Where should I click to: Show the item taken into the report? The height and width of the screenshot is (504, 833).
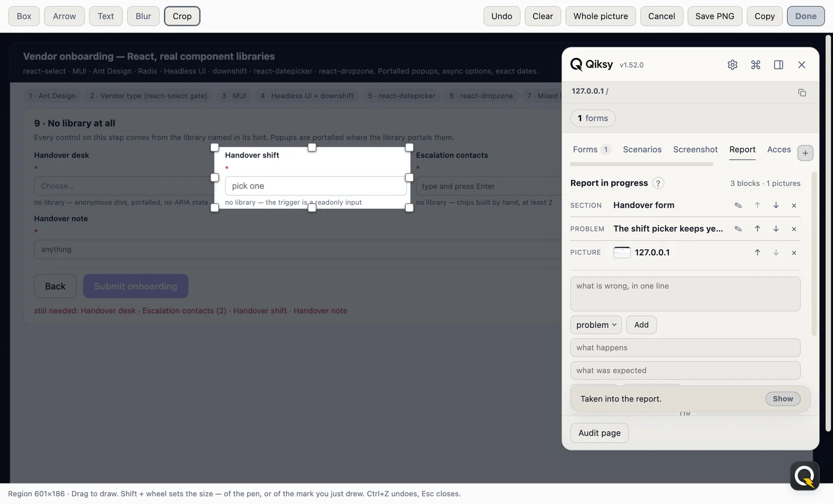coord(782,399)
